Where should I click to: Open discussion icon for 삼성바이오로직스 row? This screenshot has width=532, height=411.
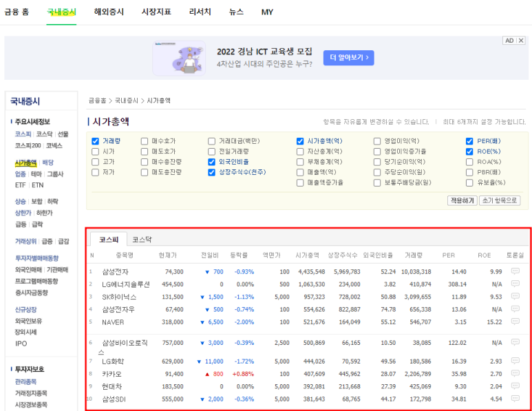coord(515,341)
